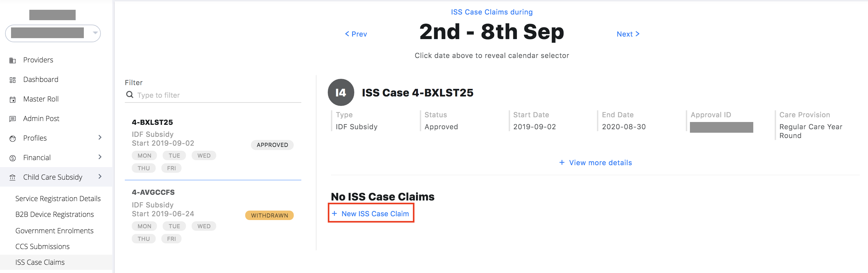
Task: Click the I4 case avatar circle
Action: point(341,92)
